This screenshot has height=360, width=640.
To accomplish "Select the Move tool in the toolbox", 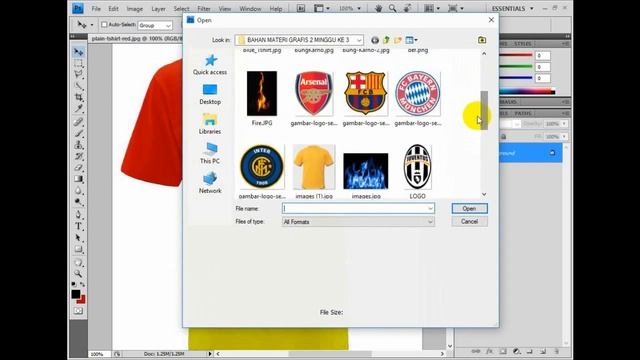I will (x=78, y=52).
